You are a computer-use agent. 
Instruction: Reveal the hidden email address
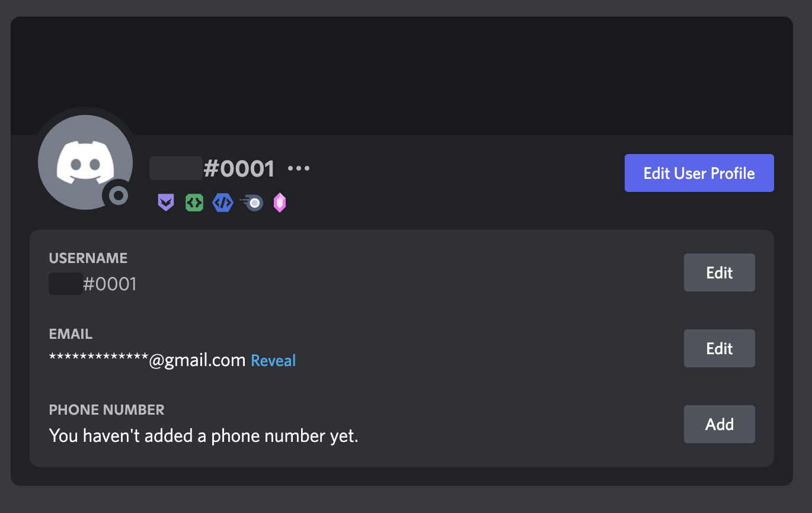(x=273, y=360)
